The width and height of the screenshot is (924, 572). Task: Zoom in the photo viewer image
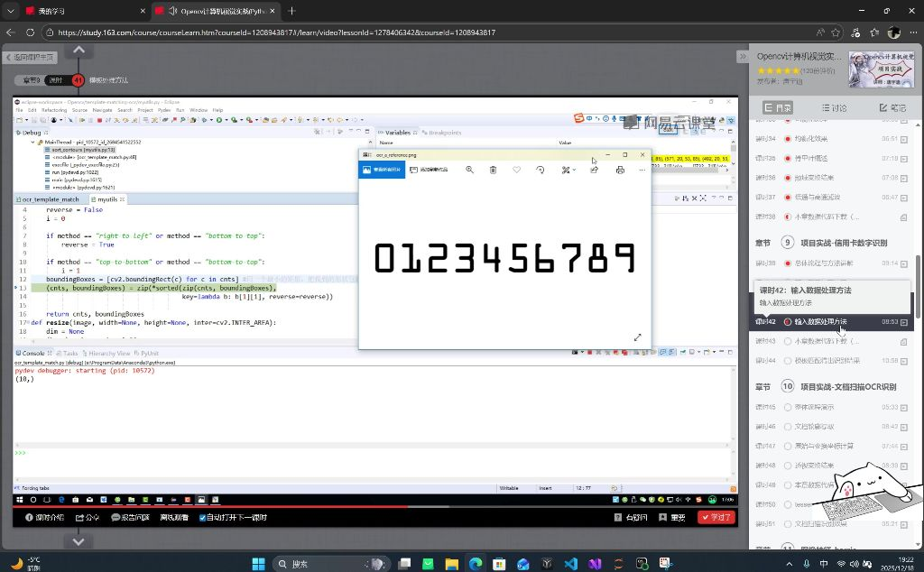pyautogui.click(x=469, y=170)
